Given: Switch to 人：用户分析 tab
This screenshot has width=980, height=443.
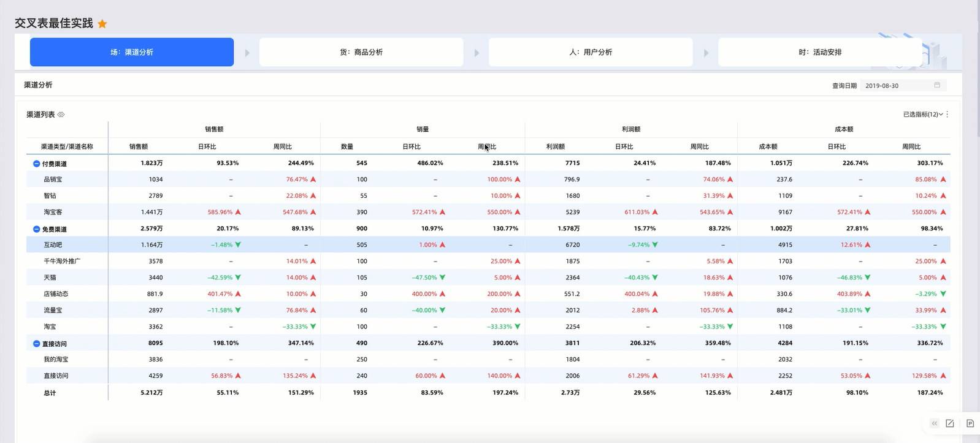Looking at the screenshot, I should click(x=590, y=52).
